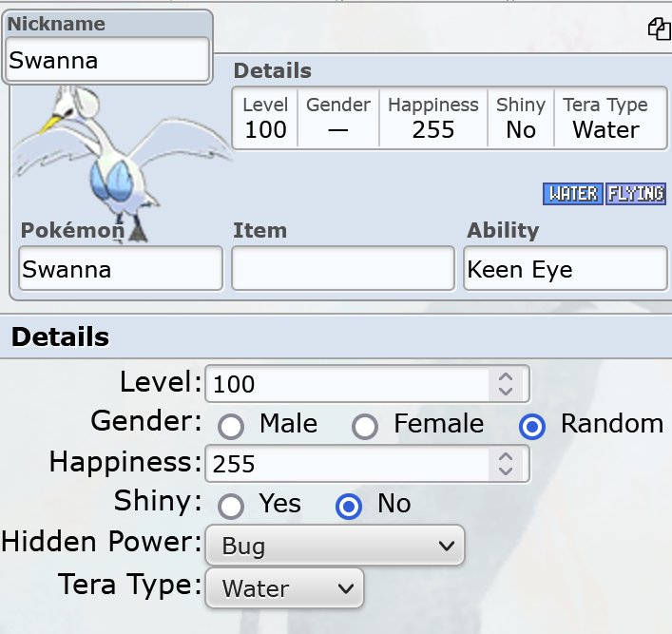Click the Details section heading

point(60,336)
